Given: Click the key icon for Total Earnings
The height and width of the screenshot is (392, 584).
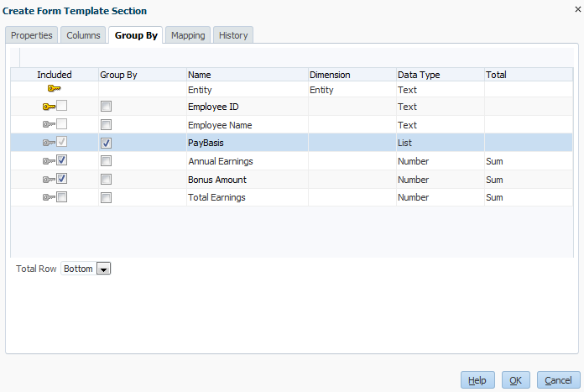Looking at the screenshot, I should [49, 198].
